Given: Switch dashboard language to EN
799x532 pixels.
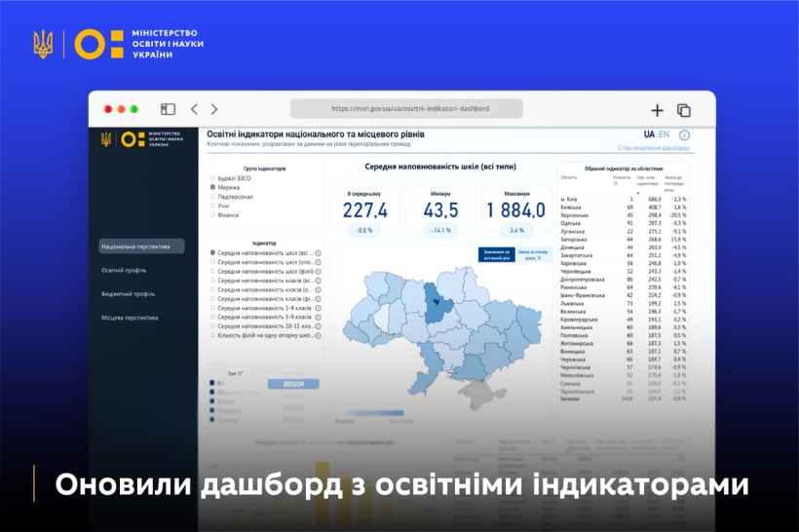Looking at the screenshot, I should tap(664, 134).
